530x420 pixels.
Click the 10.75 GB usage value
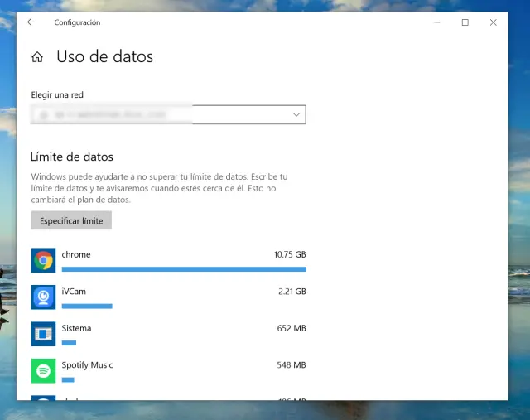[290, 254]
